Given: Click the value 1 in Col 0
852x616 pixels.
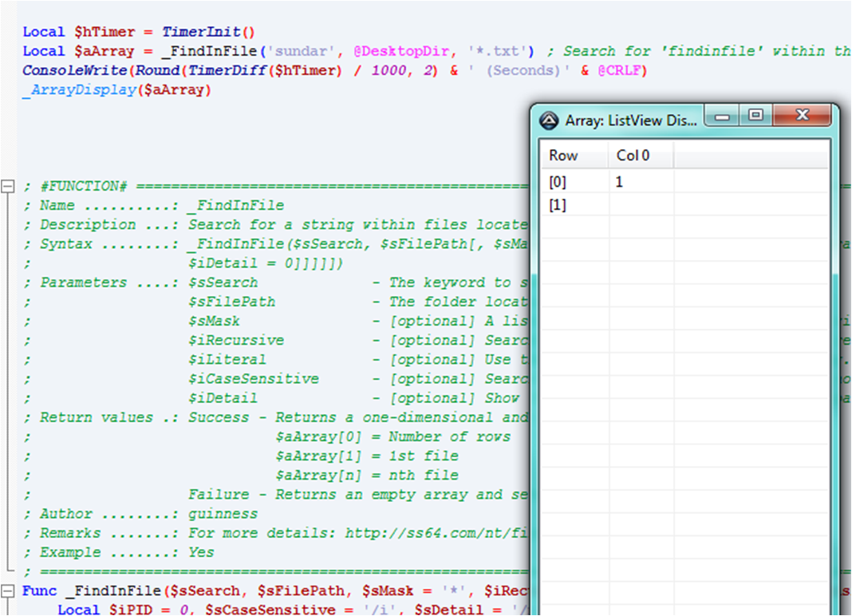Looking at the screenshot, I should pyautogui.click(x=619, y=182).
